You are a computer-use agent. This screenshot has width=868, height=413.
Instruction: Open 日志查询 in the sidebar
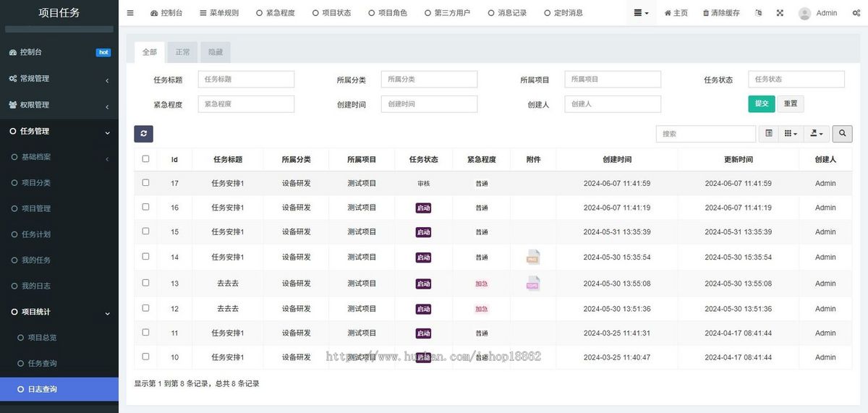click(x=59, y=389)
